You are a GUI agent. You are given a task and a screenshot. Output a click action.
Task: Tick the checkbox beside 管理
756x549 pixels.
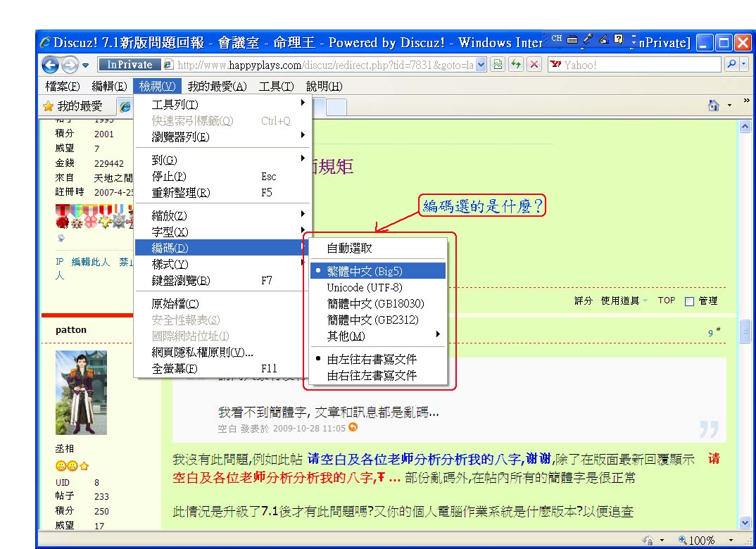tap(689, 301)
